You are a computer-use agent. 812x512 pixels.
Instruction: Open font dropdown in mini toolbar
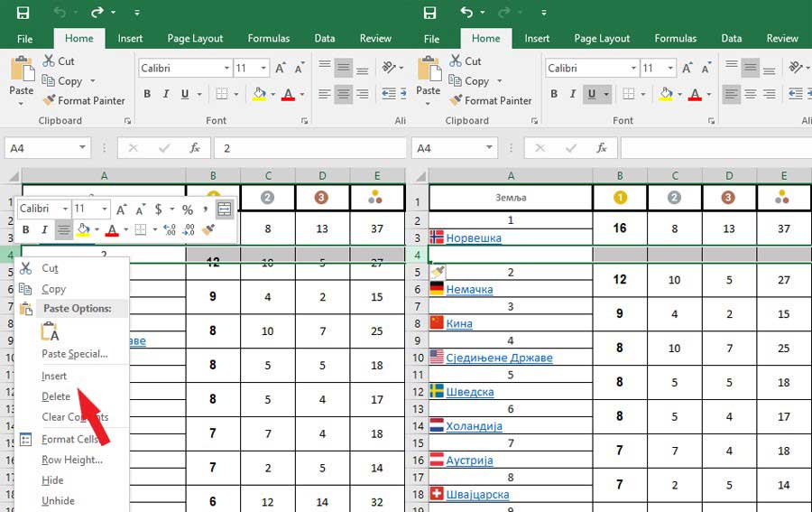pos(65,209)
